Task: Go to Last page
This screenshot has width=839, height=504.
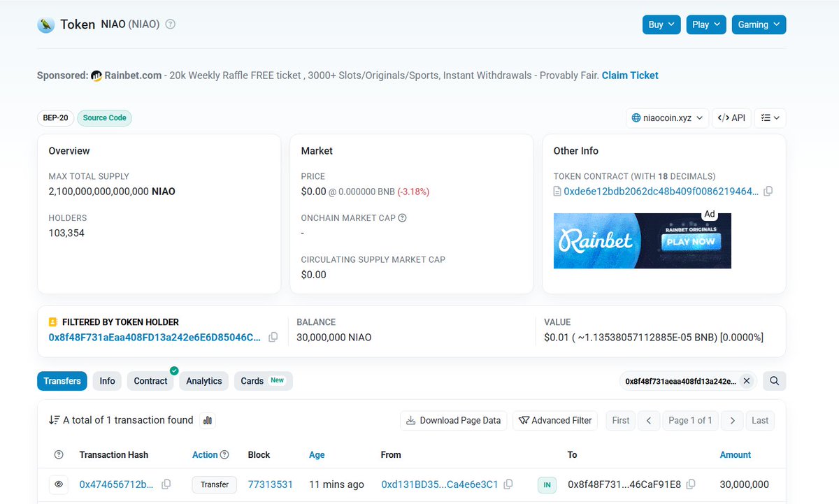Action: pos(760,420)
